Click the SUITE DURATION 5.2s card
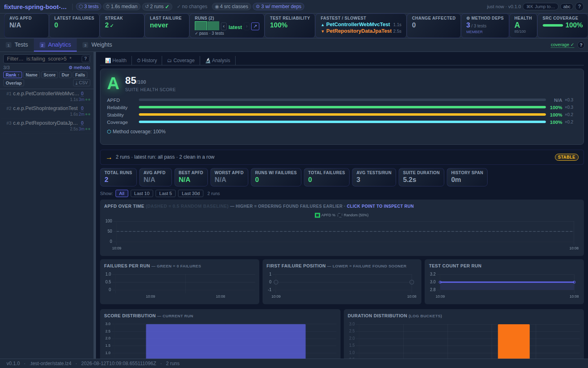 point(421,177)
